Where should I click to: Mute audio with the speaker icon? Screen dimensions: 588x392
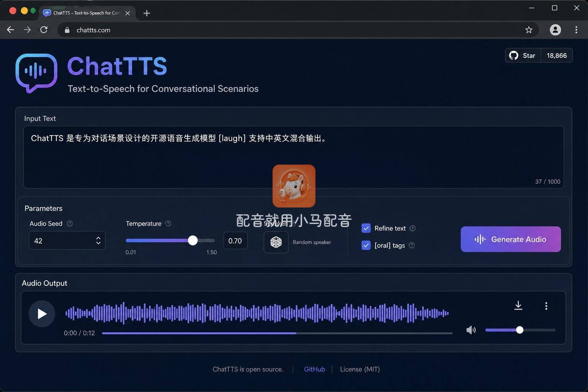pos(471,330)
